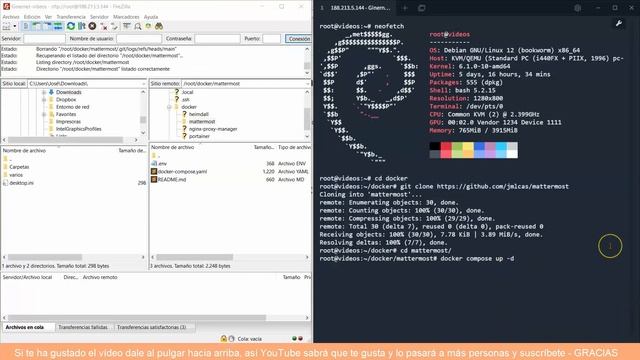Open terminal settings gear icon
The image size is (640, 360).
pyautogui.click(x=578, y=8)
